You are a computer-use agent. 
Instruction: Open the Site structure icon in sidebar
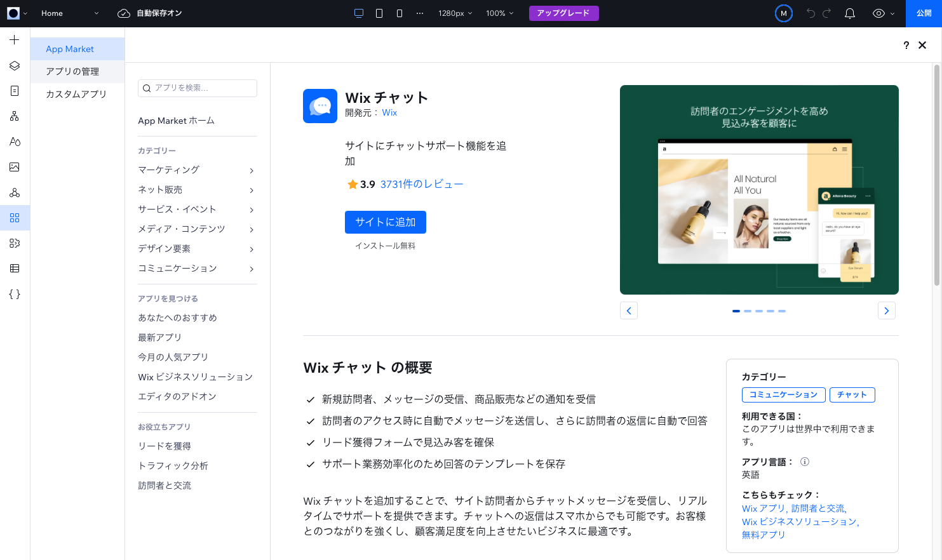point(15,116)
